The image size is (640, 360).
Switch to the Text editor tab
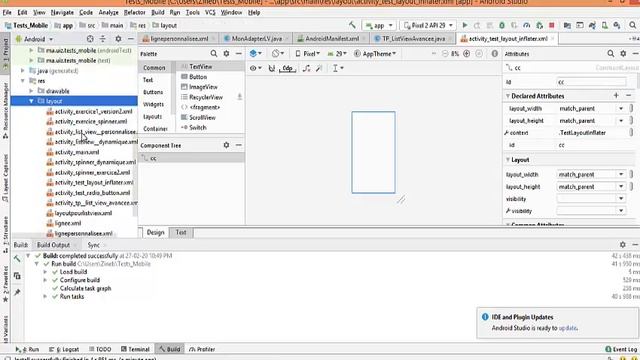[181, 232]
